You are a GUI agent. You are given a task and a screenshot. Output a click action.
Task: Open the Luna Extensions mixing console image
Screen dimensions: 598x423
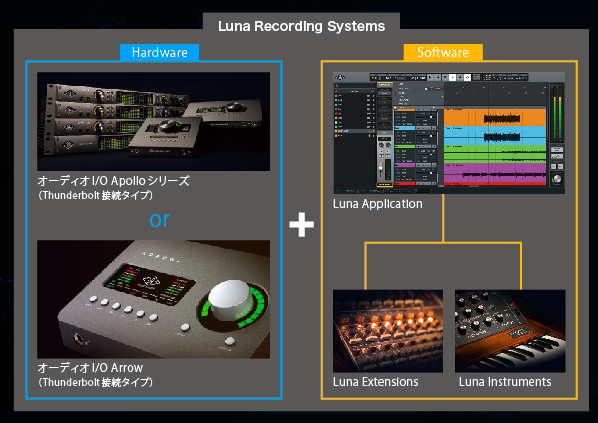[388, 331]
